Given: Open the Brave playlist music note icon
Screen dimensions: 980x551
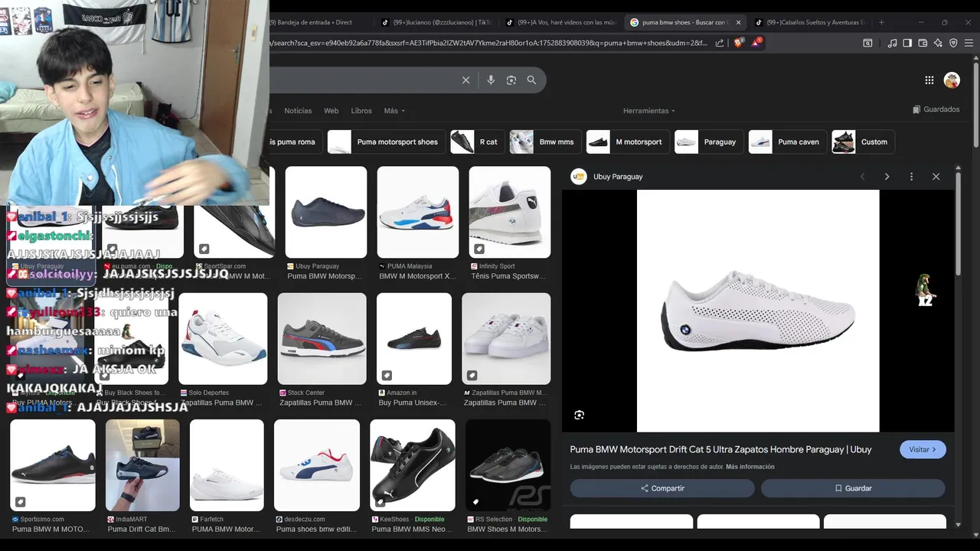Looking at the screenshot, I should coord(892,43).
